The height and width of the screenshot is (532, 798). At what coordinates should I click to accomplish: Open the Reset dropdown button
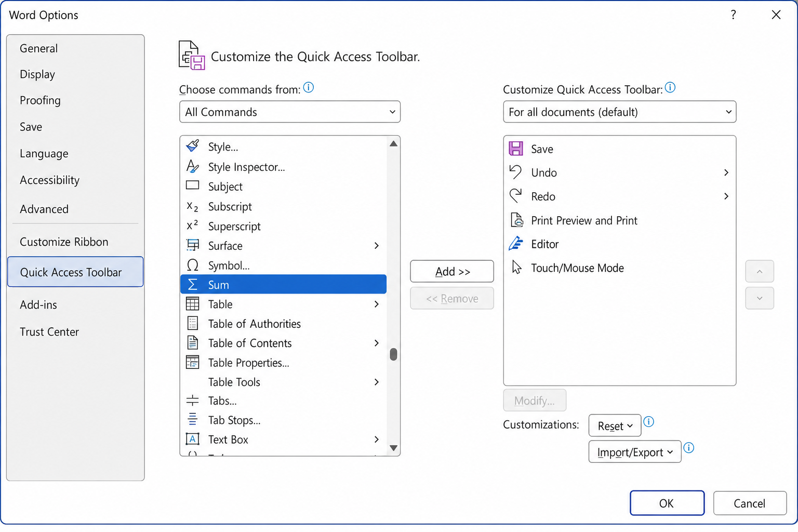[x=615, y=425]
